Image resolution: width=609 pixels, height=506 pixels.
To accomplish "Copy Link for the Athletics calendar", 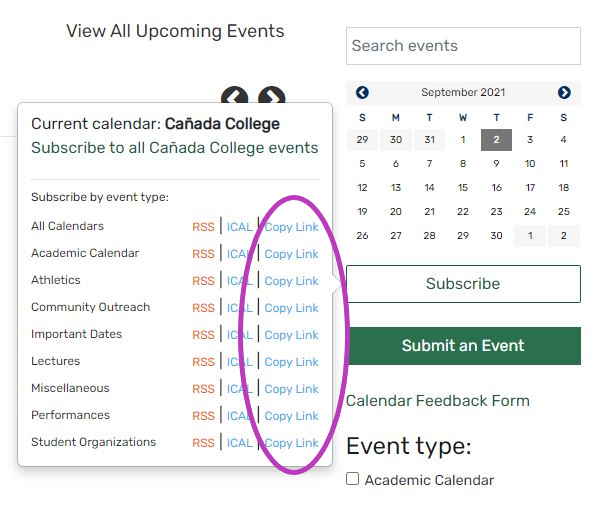I will point(291,281).
